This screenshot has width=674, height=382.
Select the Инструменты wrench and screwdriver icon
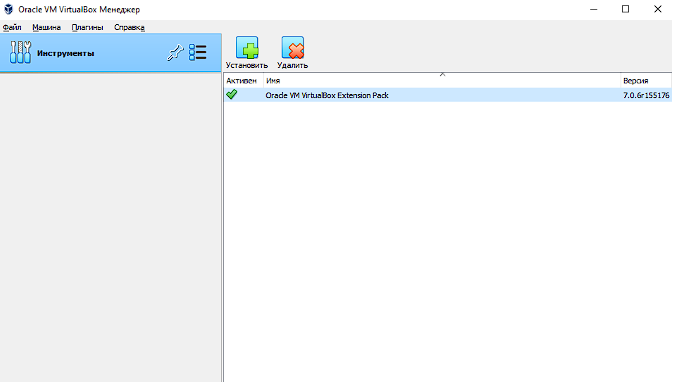pyautogui.click(x=20, y=52)
